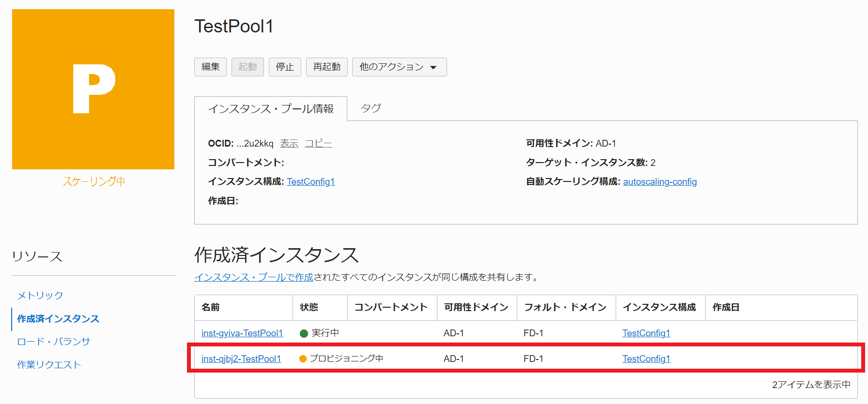The width and height of the screenshot is (868, 404).
Task: Open instance inst-gyiva-TestPool1
Action: point(242,333)
